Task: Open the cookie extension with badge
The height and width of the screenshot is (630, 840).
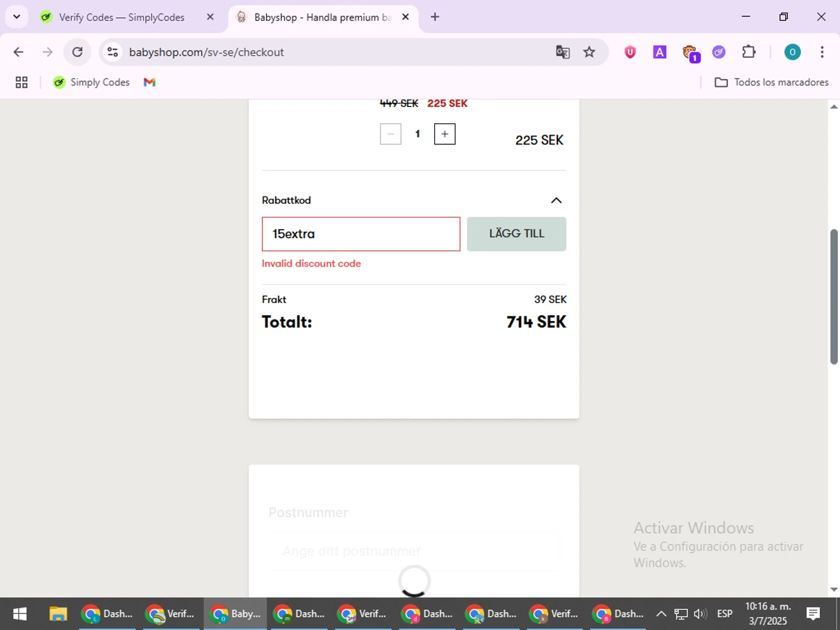Action: [x=690, y=53]
